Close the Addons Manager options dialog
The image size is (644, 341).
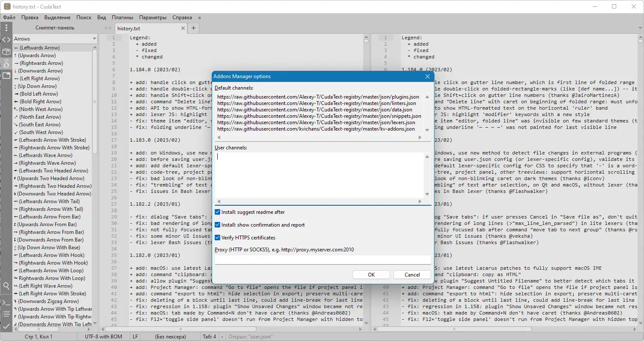(427, 76)
